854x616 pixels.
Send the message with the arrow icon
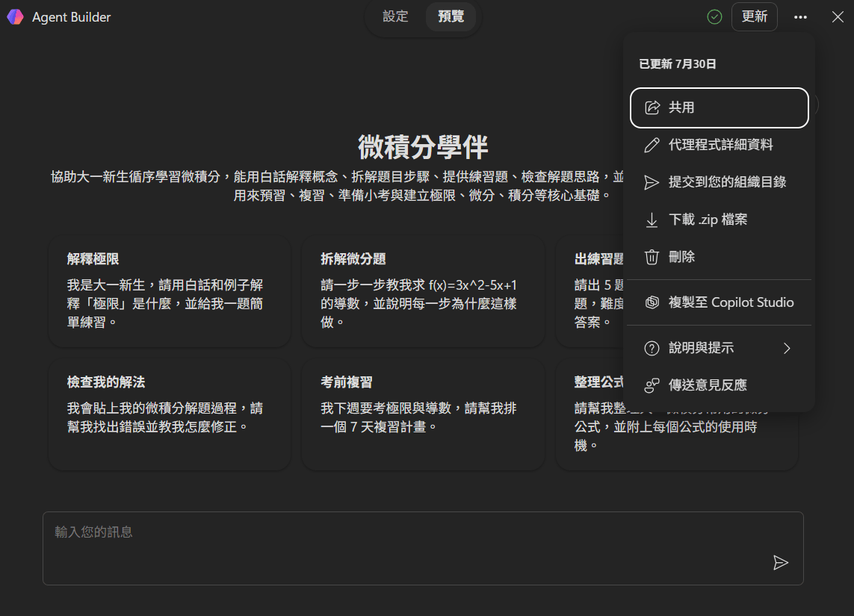[x=781, y=563]
